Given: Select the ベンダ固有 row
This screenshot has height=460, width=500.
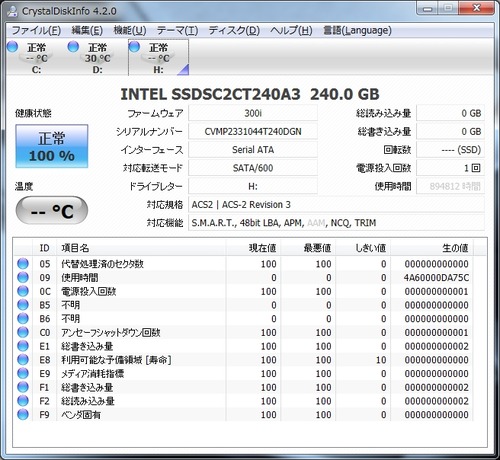Looking at the screenshot, I should pyautogui.click(x=243, y=415).
